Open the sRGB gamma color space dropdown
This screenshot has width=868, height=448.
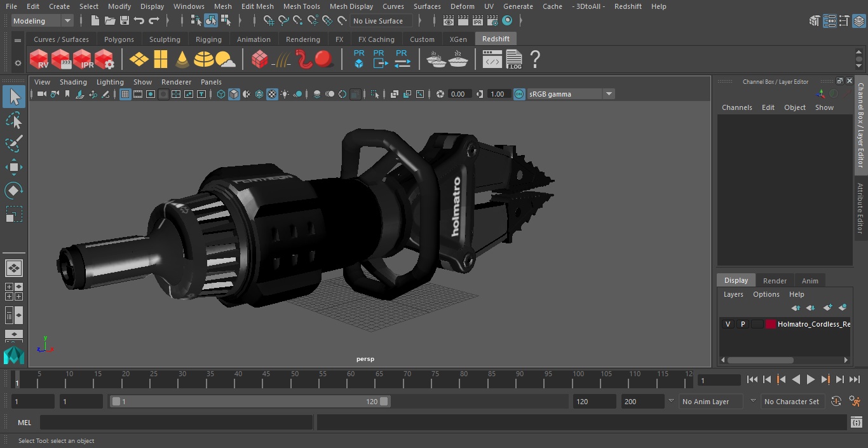pyautogui.click(x=571, y=94)
